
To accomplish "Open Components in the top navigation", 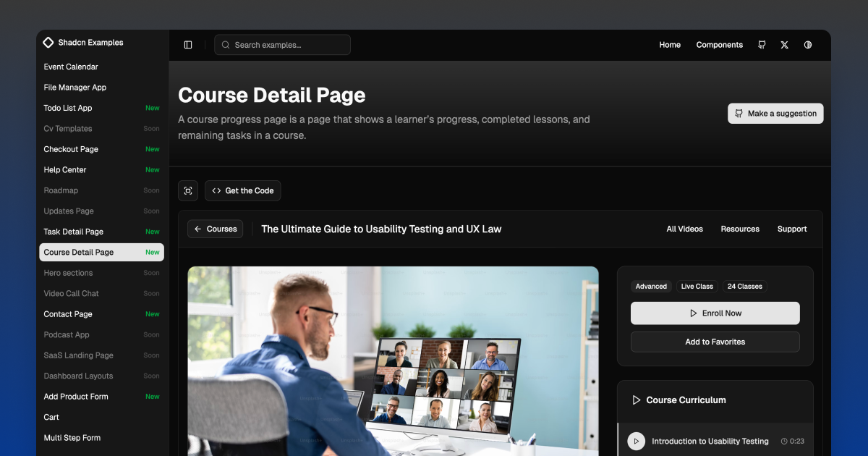I will coord(719,45).
